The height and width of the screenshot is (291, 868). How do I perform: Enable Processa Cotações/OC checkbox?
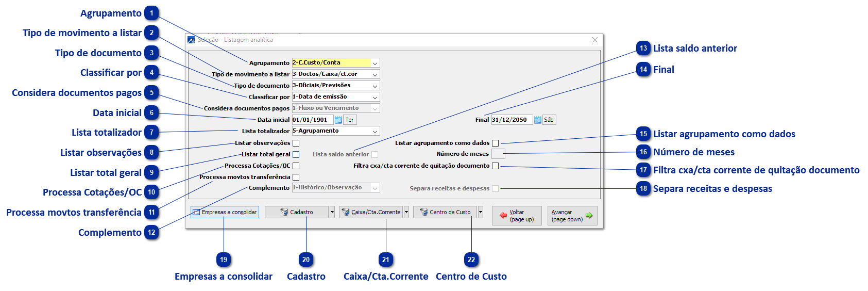[x=296, y=166]
